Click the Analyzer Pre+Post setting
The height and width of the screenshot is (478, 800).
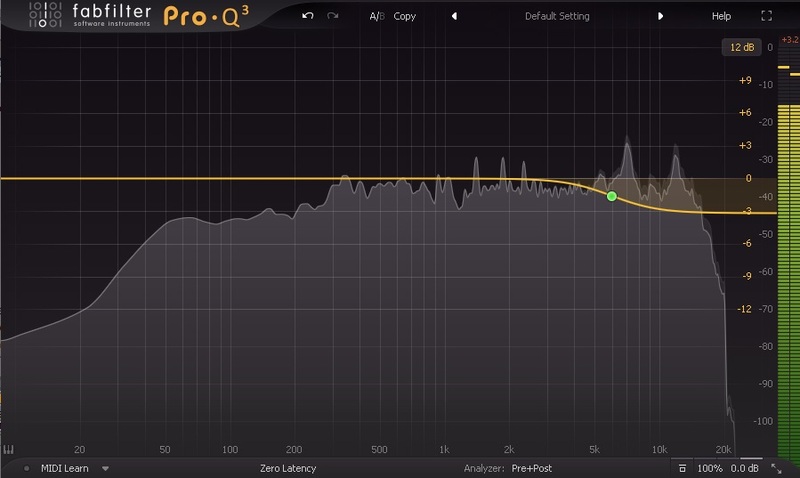531,468
